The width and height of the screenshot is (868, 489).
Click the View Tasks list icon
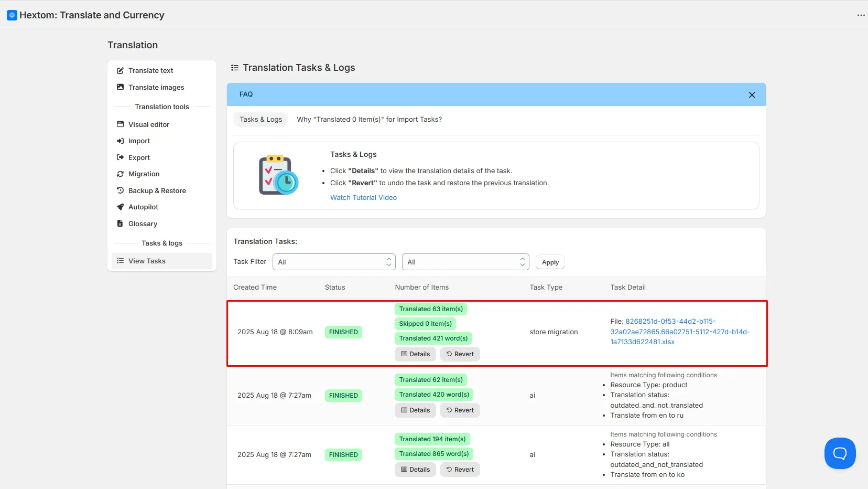120,261
